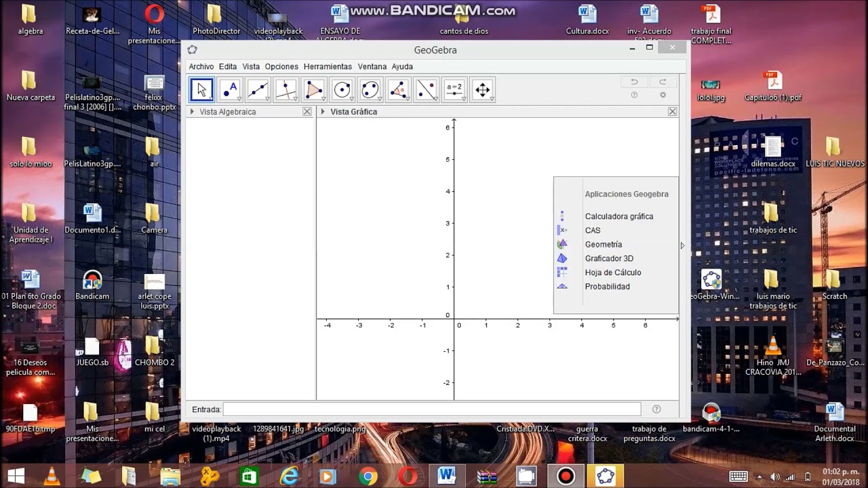Viewport: 868px width, 488px height.
Task: Open the Archivo menu
Action: [x=201, y=66]
